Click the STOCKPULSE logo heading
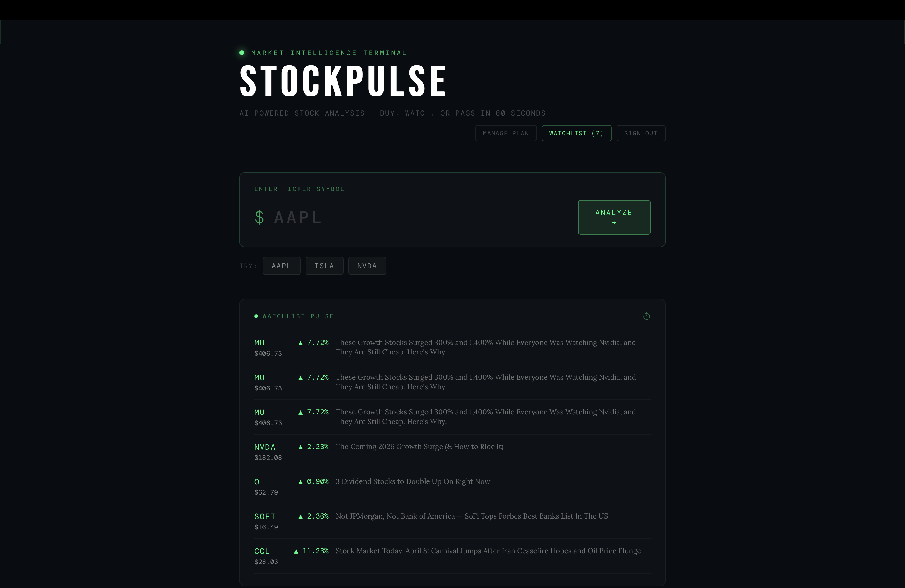905x588 pixels. (x=343, y=80)
